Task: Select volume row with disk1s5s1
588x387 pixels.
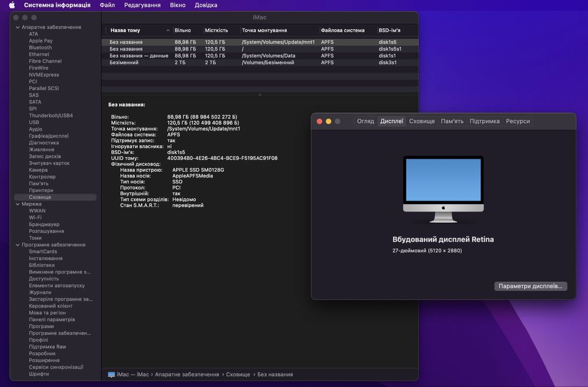Action: click(260, 49)
